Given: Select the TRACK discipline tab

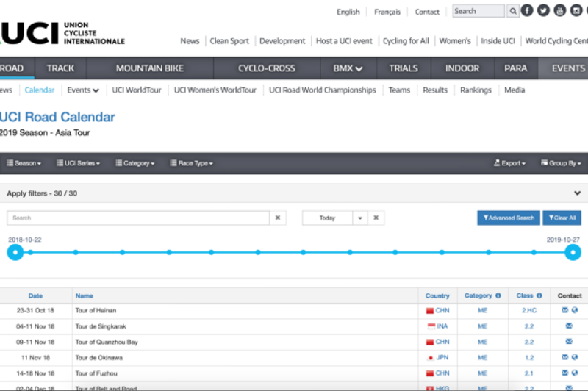Looking at the screenshot, I should [x=60, y=68].
